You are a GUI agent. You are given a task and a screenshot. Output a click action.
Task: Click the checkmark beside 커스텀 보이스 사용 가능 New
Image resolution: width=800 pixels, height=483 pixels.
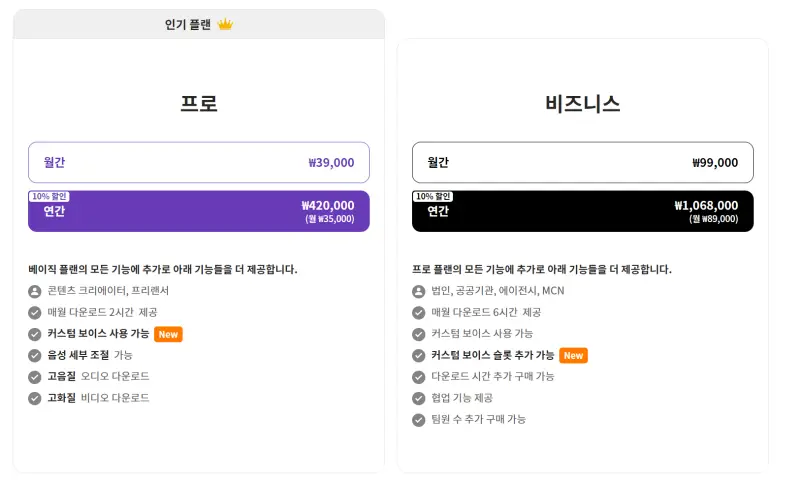[x=35, y=334]
